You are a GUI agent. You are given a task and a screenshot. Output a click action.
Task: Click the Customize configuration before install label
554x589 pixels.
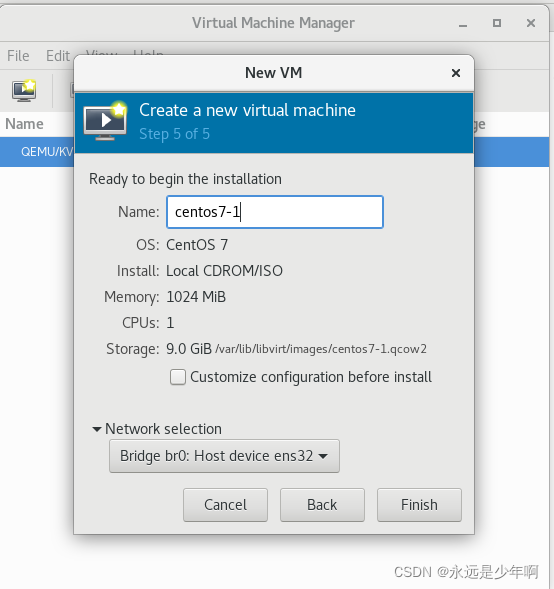311,377
